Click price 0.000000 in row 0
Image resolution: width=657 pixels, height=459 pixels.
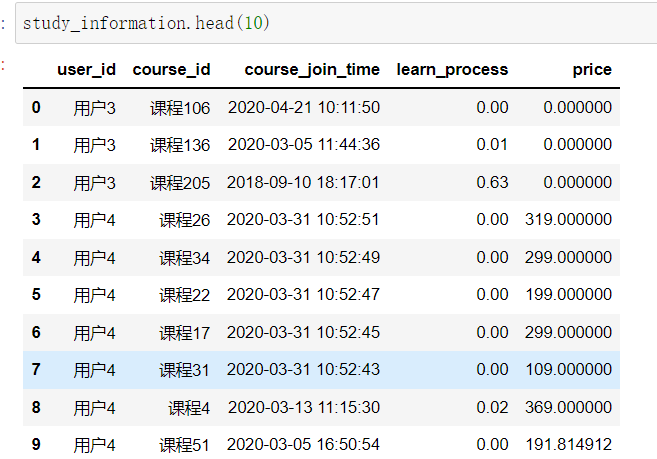(x=578, y=107)
